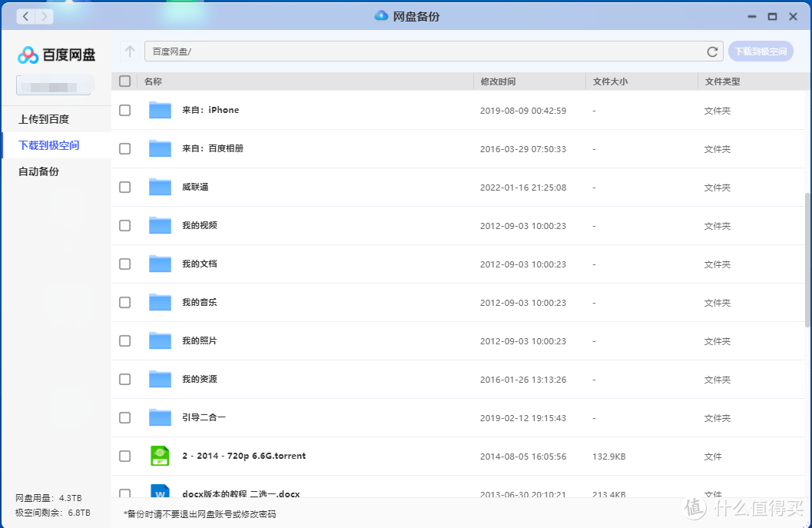Go up one directory level

(130, 51)
